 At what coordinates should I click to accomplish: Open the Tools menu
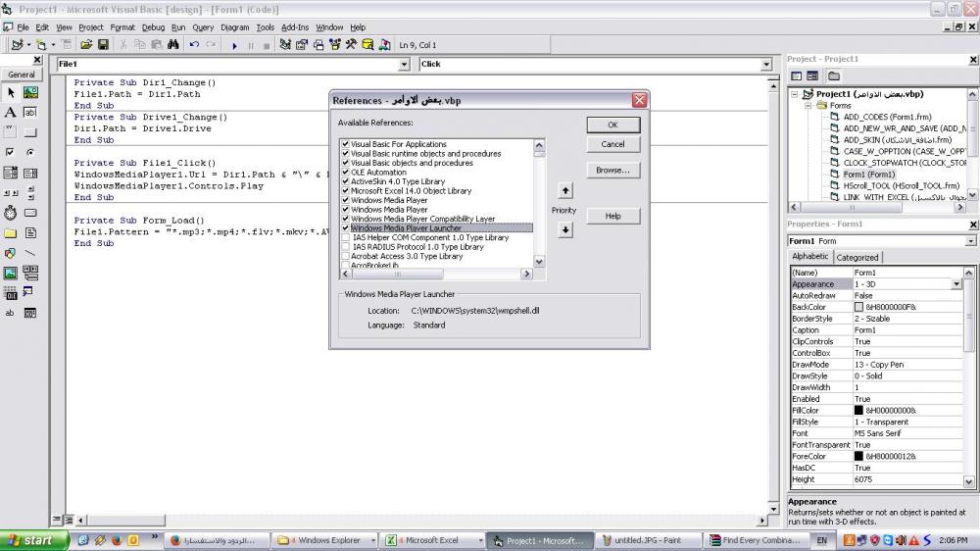(265, 27)
